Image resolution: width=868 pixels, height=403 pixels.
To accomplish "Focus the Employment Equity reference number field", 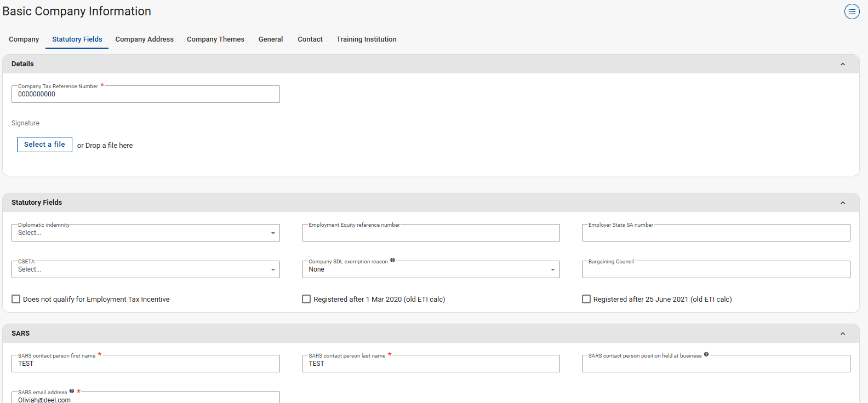I will pyautogui.click(x=430, y=233).
